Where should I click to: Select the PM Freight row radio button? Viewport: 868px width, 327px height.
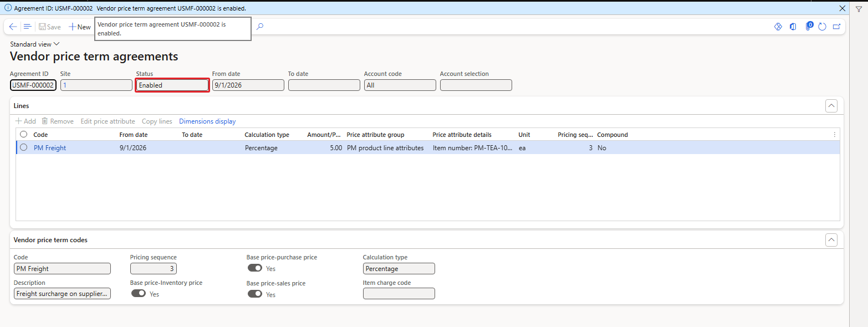[x=23, y=147]
